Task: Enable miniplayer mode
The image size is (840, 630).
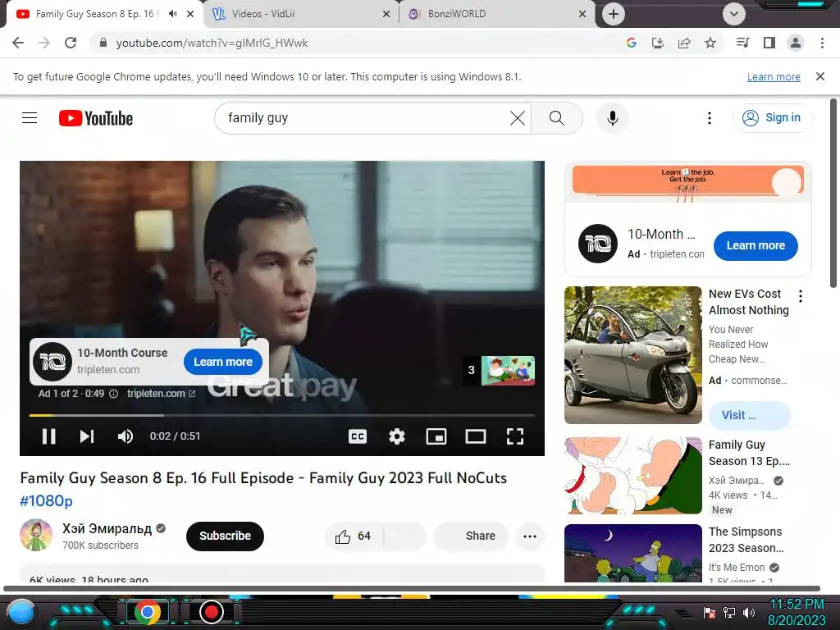Action: coord(436,436)
